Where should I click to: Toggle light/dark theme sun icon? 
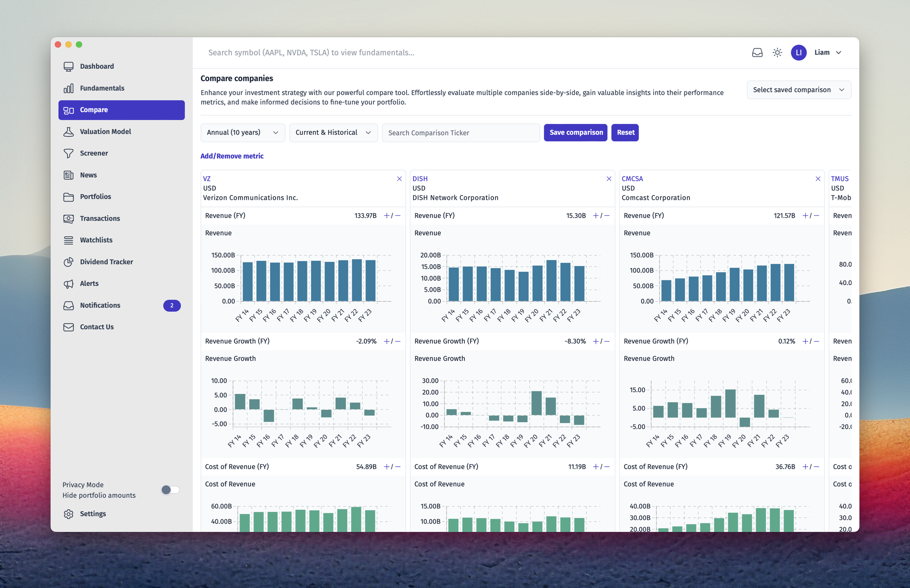point(777,53)
